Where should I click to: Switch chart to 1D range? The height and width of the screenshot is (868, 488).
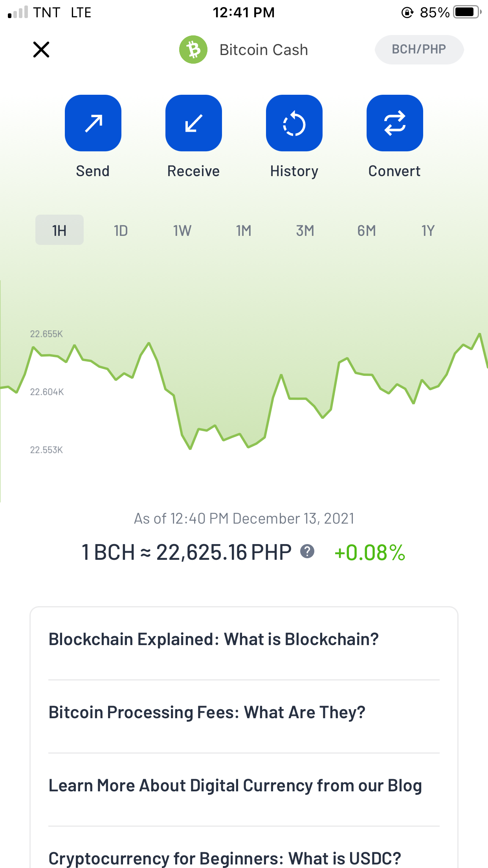[121, 230]
